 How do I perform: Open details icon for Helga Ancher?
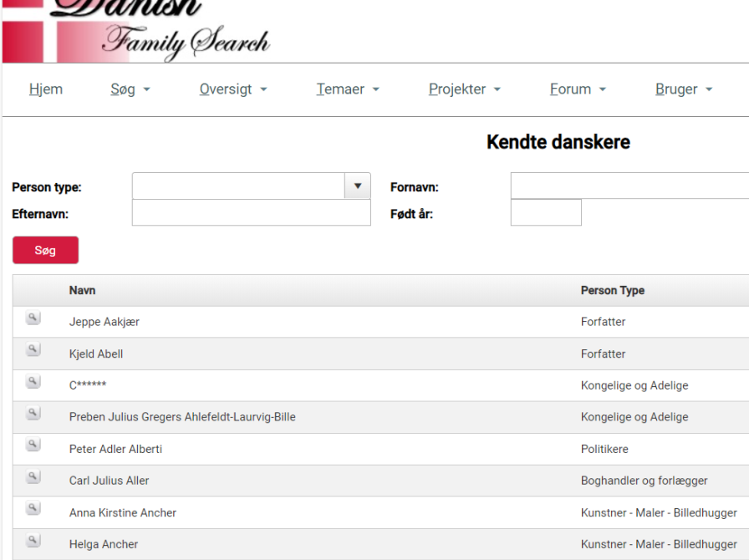pyautogui.click(x=33, y=541)
